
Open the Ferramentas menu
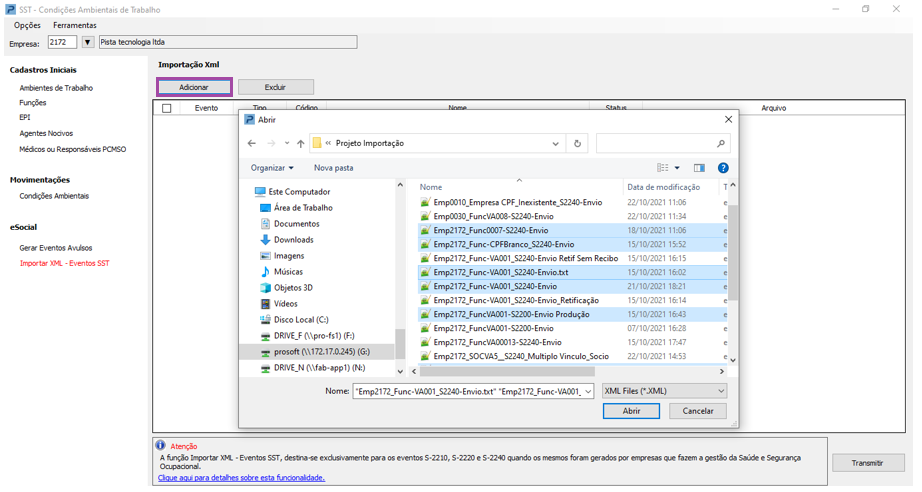(75, 25)
